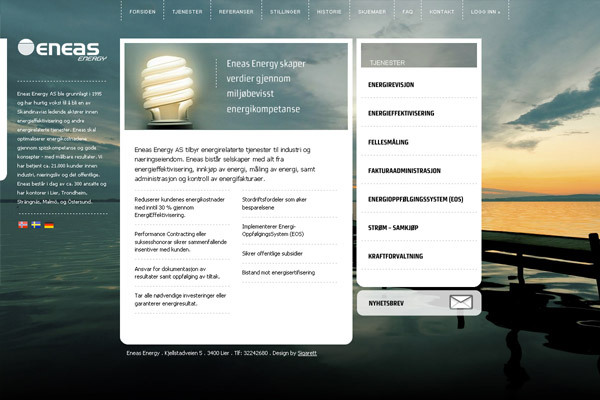This screenshot has height=400, width=600.
Task: Click intro paragraph 'Eneas Energy AS tilbyr'
Action: point(225,164)
